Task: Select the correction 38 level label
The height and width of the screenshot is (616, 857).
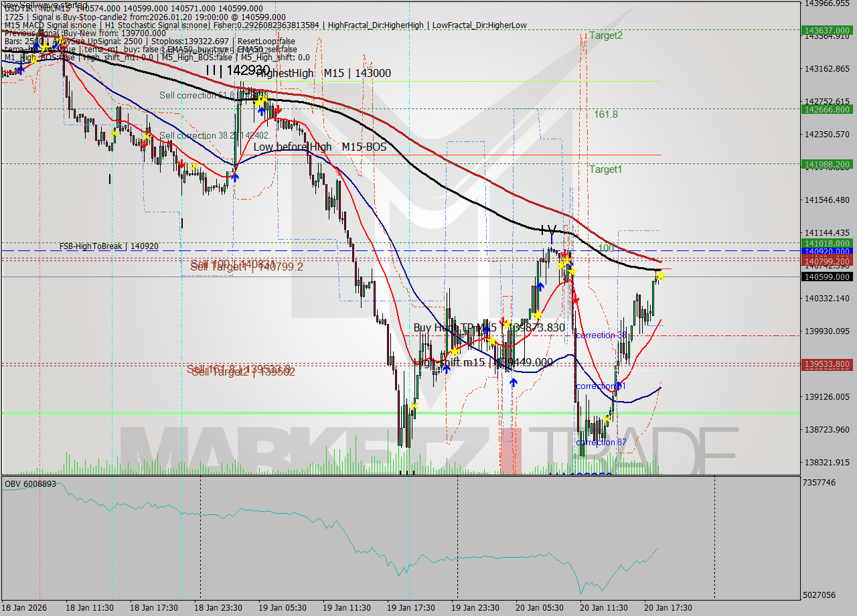Action: point(601,335)
